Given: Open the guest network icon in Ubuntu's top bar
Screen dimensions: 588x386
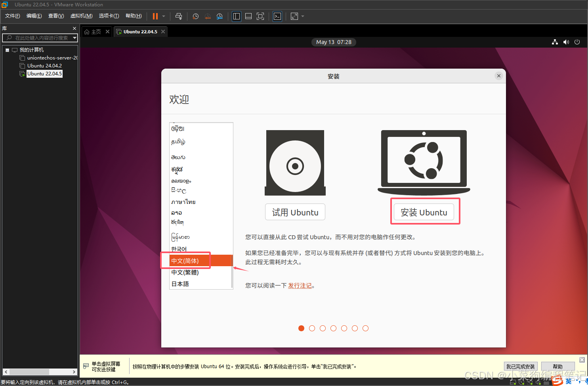Looking at the screenshot, I should pyautogui.click(x=554, y=42).
